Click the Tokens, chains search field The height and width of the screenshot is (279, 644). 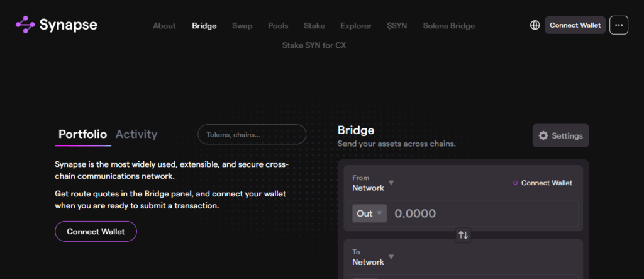click(x=252, y=134)
